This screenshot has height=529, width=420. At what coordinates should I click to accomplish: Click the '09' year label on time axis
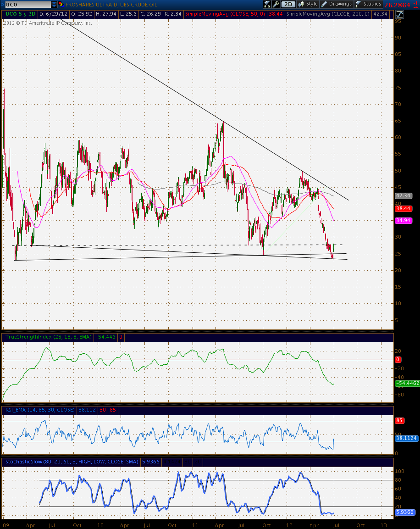pos(6,525)
